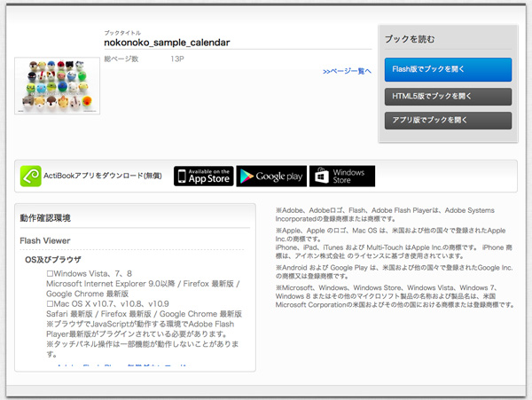Click the ActiBook app download (free) text

103,176
